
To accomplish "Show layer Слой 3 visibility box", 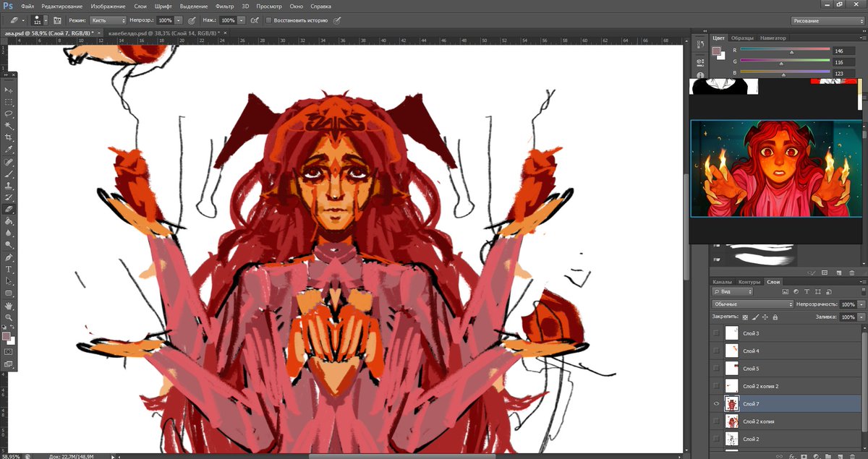I will point(716,333).
